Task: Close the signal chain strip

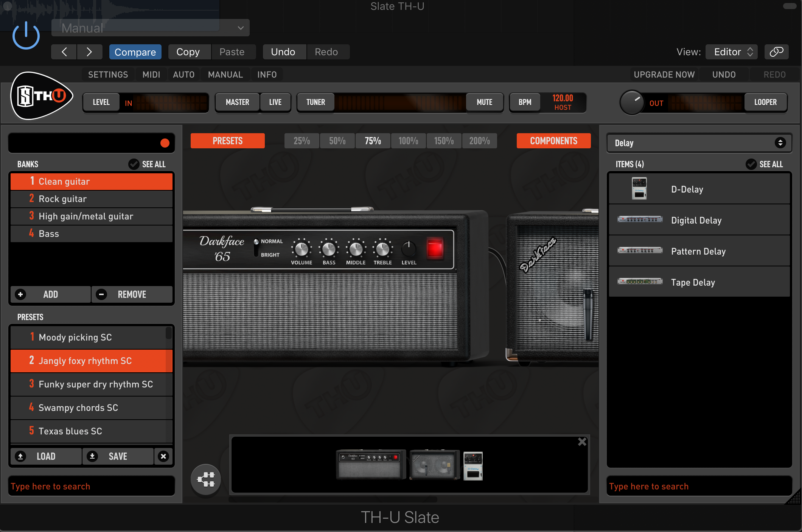Action: [582, 442]
